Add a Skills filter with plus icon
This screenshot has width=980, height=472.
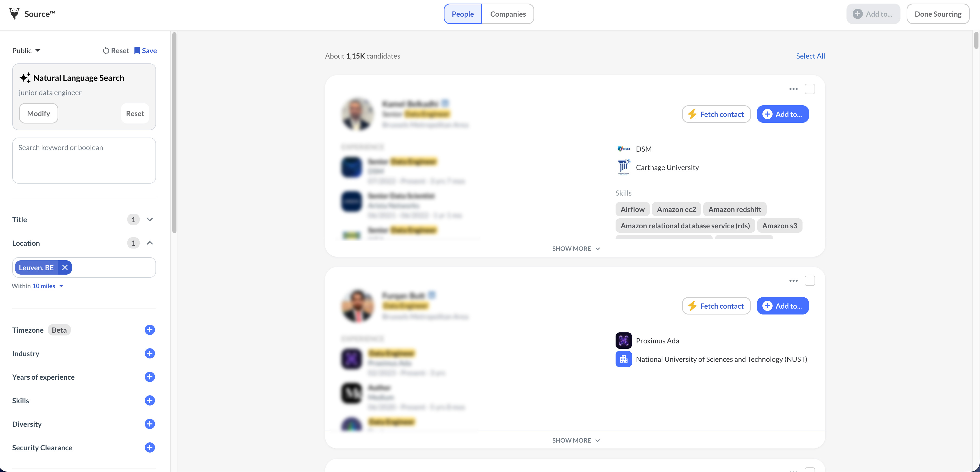pyautogui.click(x=150, y=400)
